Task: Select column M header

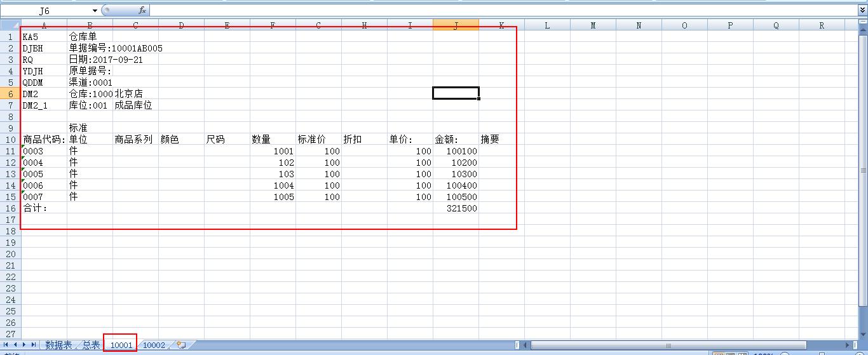Action: 593,25
